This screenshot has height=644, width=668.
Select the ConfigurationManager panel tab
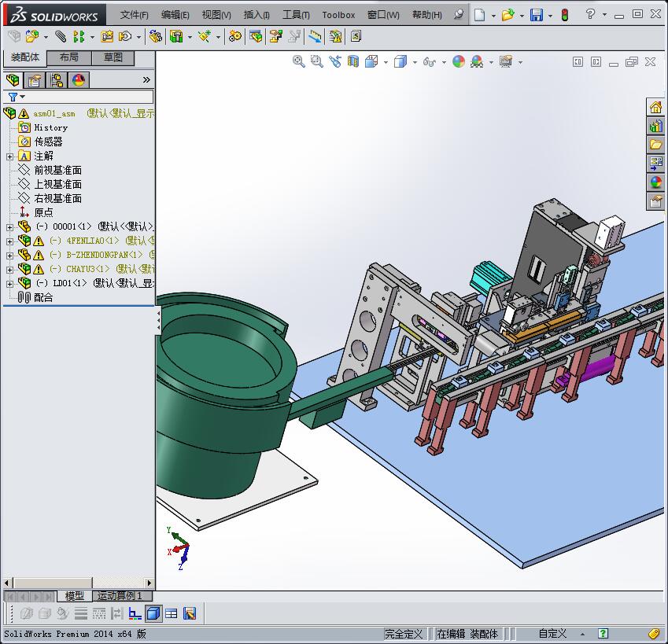[56, 79]
